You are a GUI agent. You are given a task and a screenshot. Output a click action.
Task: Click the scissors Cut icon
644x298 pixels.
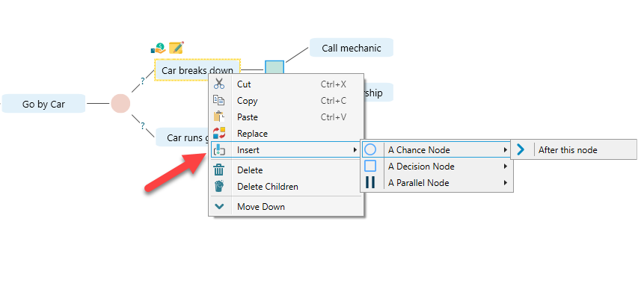[219, 84]
